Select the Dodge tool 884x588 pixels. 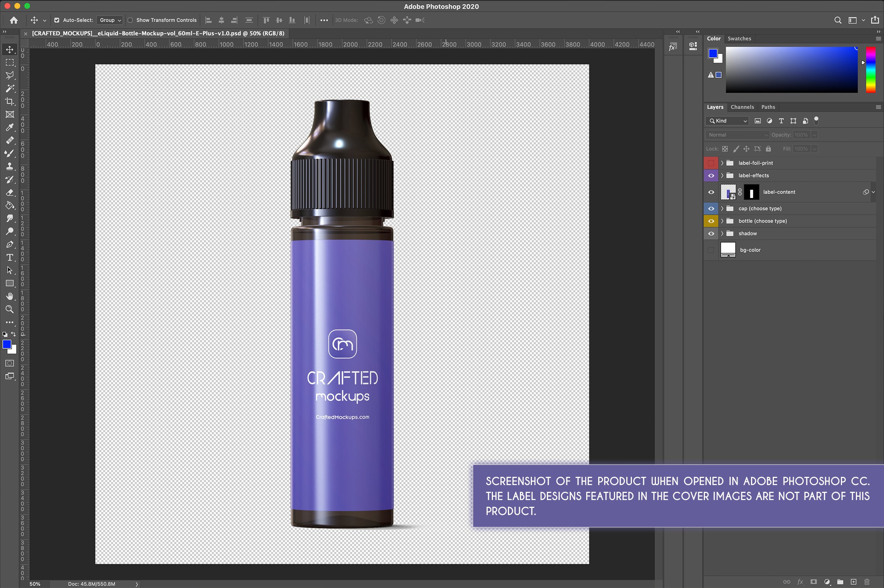pos(10,231)
